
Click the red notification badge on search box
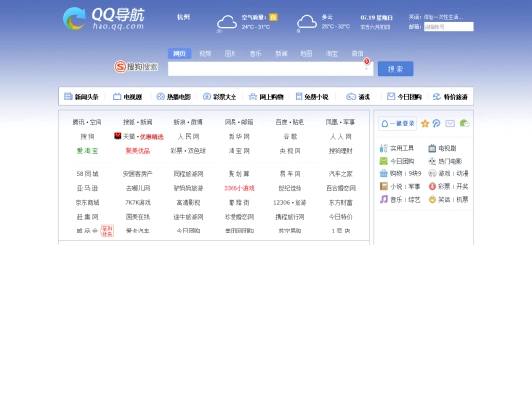[x=366, y=61]
